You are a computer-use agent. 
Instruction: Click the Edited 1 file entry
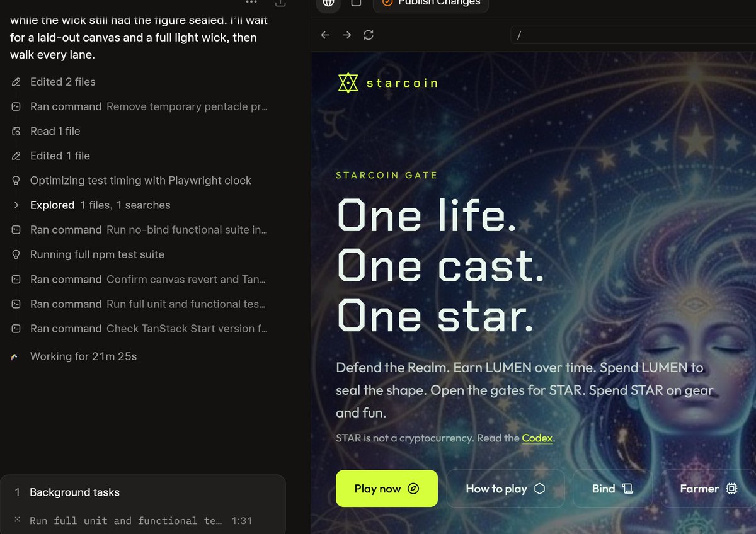[60, 156]
